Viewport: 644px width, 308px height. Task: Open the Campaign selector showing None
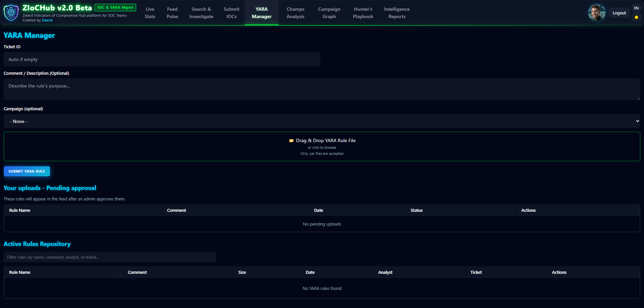321,121
